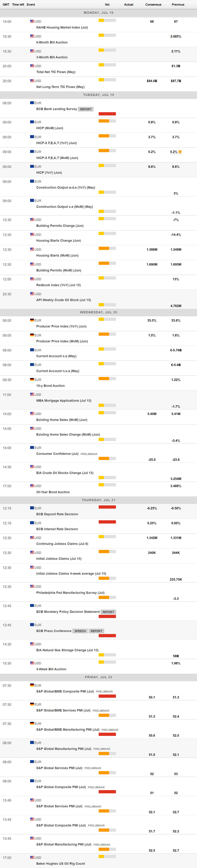
Task: Click the Previous column header
Action: (x=178, y=5)
